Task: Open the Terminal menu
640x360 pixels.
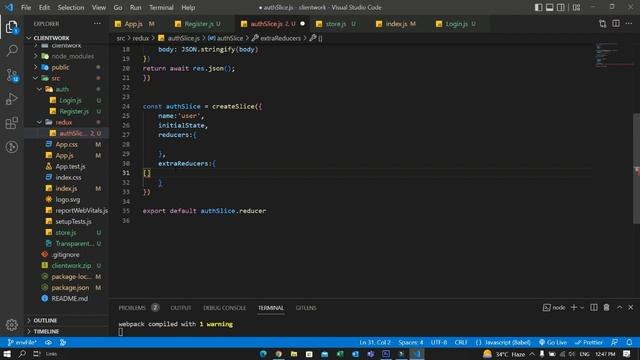Action: tap(161, 7)
